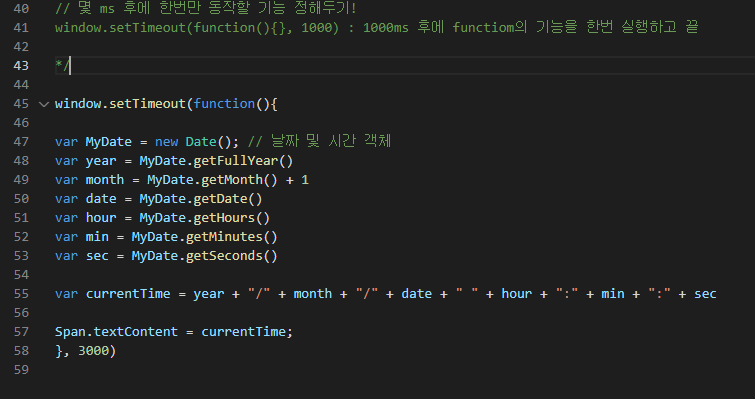Click '+ sec' at end of line 55
Viewport: 755px width, 399px height.
[697, 294]
